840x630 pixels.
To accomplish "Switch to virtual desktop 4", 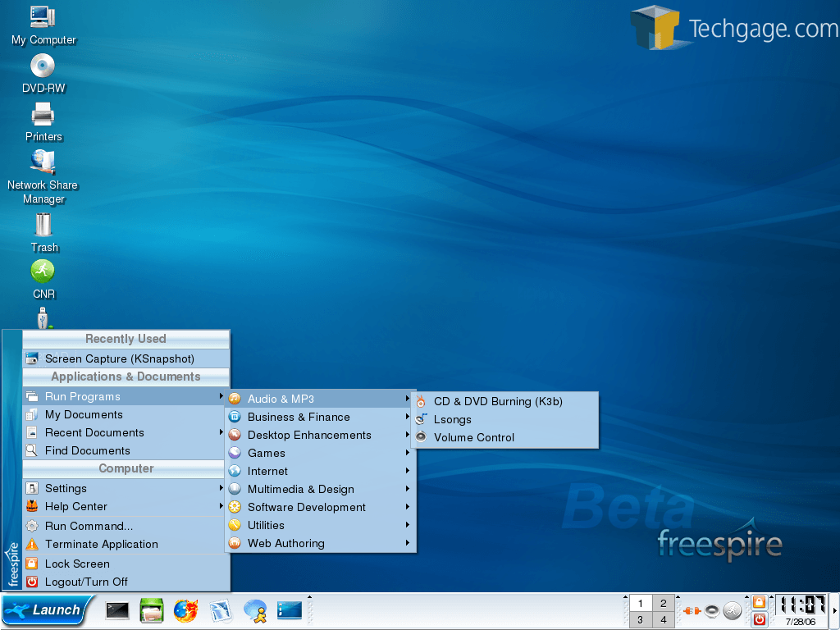I will 664,620.
